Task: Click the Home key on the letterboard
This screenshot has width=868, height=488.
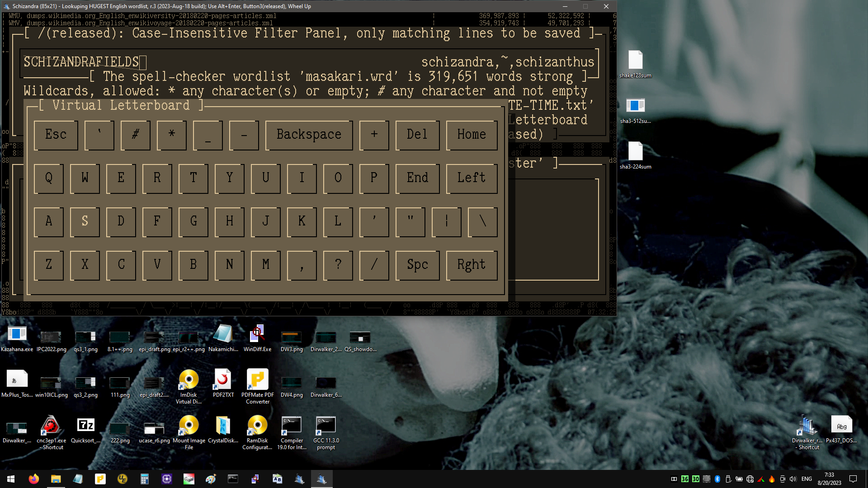Action: (472, 135)
